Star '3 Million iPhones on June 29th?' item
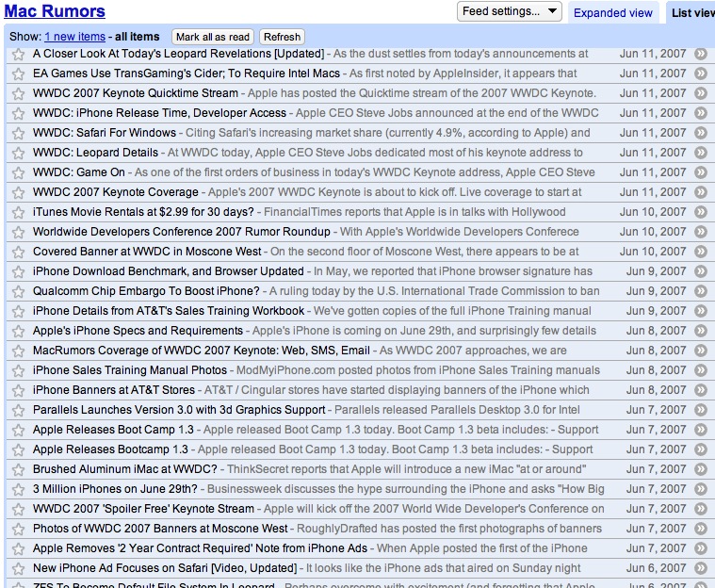The width and height of the screenshot is (715, 588). pyautogui.click(x=18, y=489)
